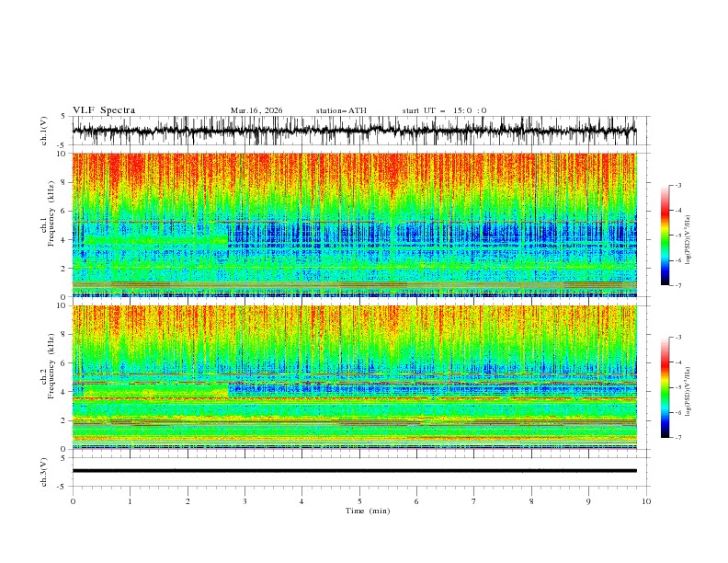
Task: Click the "8" kHz tick on ch.2 frequency axis
Action: pos(64,335)
